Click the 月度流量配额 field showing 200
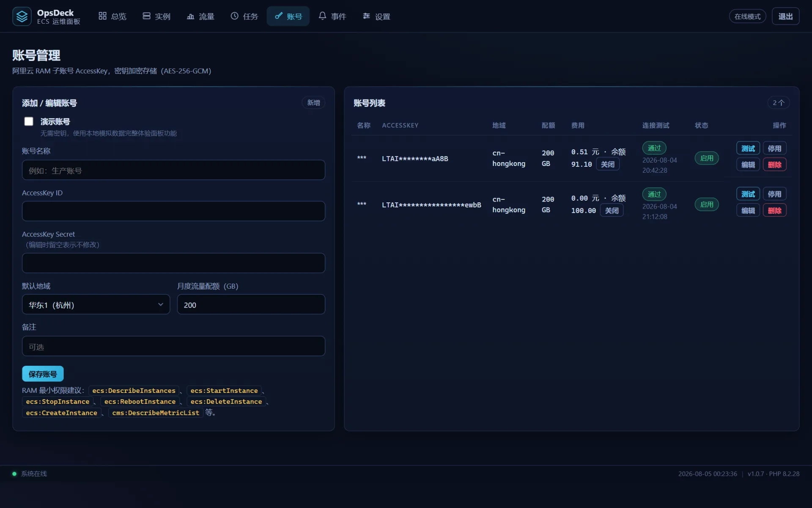The image size is (812, 508). [251, 304]
